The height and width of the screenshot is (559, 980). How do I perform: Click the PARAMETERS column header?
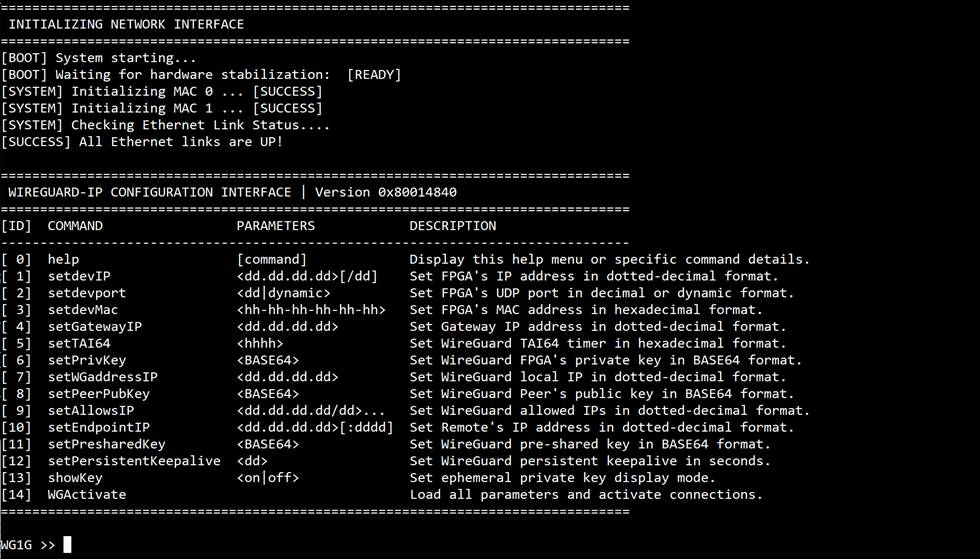coord(276,226)
